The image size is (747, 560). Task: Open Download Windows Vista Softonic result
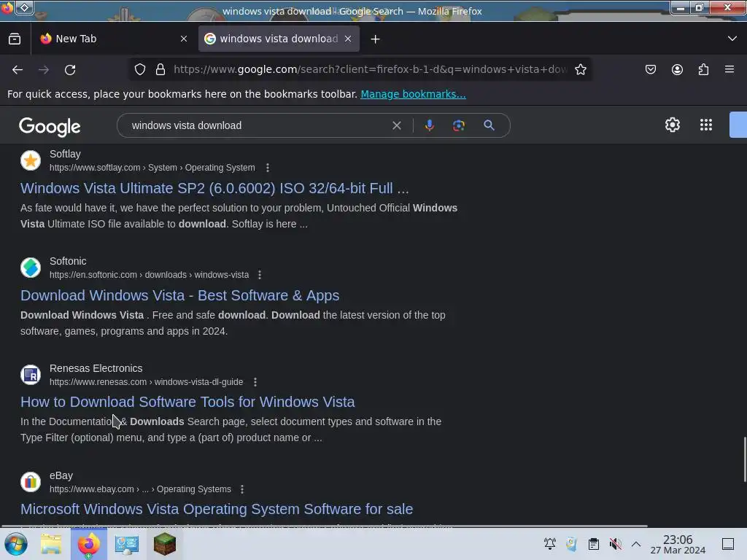pyautogui.click(x=179, y=295)
